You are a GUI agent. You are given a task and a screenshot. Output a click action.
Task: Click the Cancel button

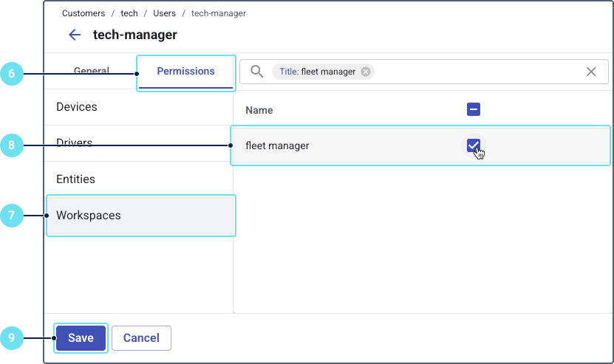coord(141,338)
